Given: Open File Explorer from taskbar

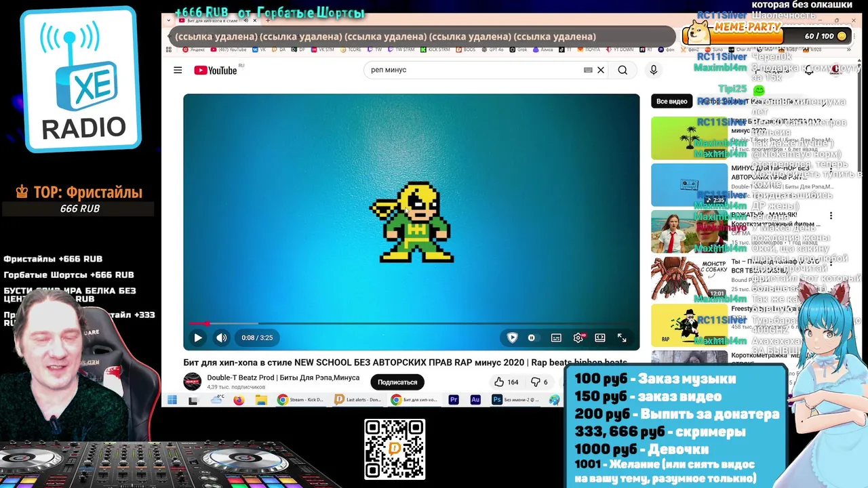Looking at the screenshot, I should [261, 400].
